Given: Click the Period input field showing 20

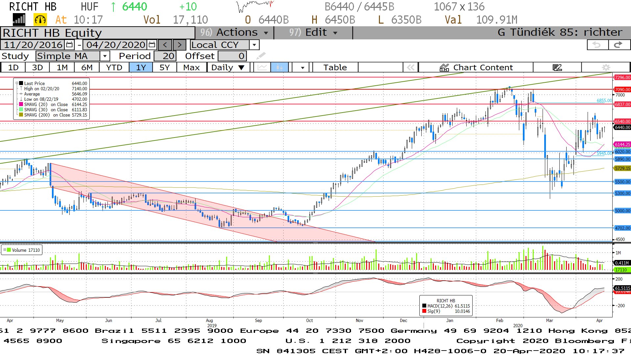Looking at the screenshot, I should tap(165, 56).
